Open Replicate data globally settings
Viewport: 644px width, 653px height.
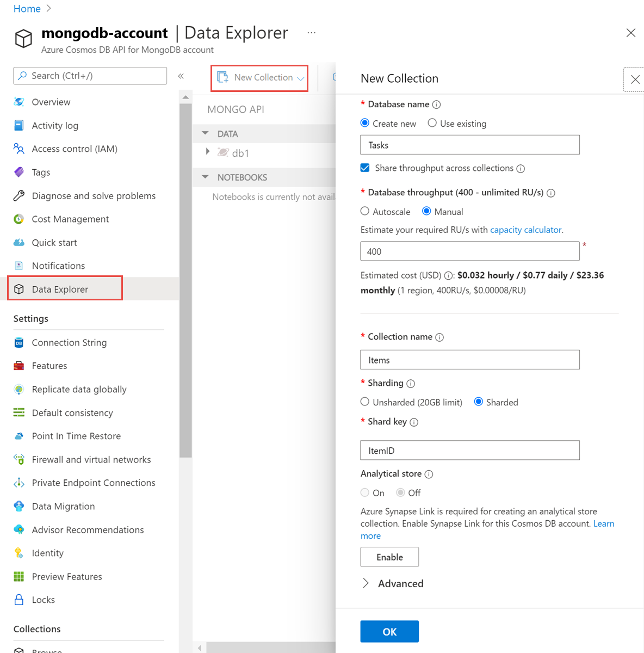18,389
